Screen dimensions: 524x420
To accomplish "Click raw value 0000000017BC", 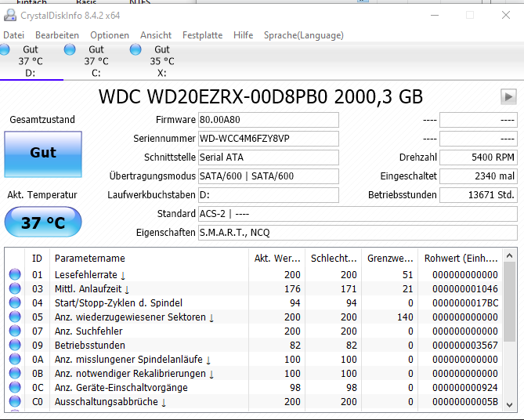I will 464,302.
